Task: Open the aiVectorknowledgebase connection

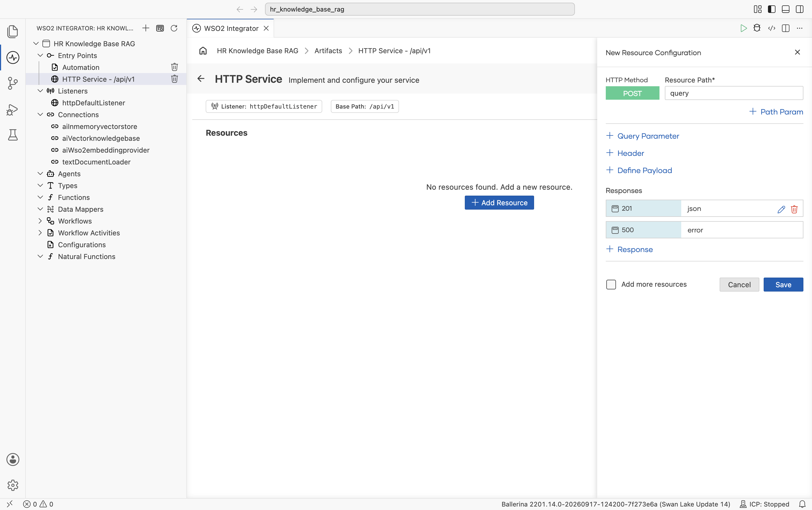Action: (x=101, y=138)
